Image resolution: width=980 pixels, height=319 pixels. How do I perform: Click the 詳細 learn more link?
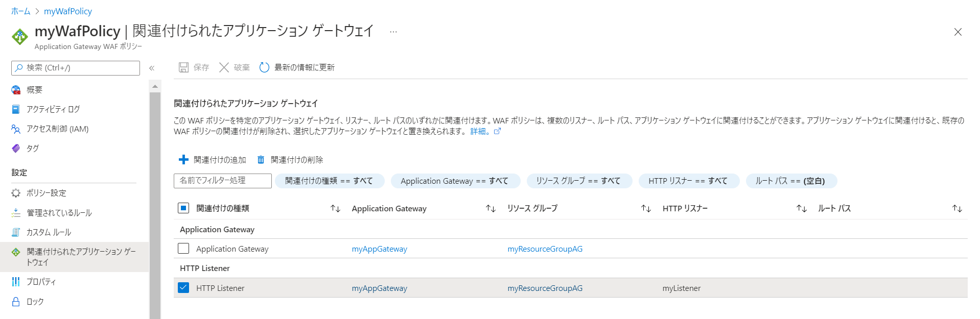[480, 131]
